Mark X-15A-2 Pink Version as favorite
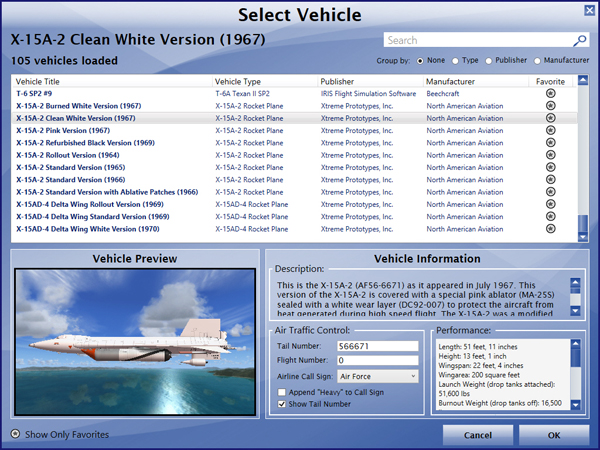600x450 pixels. pyautogui.click(x=551, y=130)
